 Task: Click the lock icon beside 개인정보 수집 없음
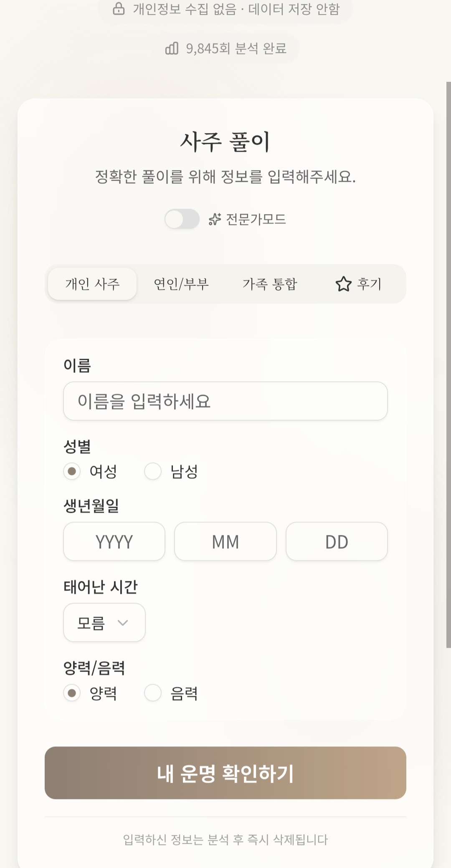(x=119, y=9)
